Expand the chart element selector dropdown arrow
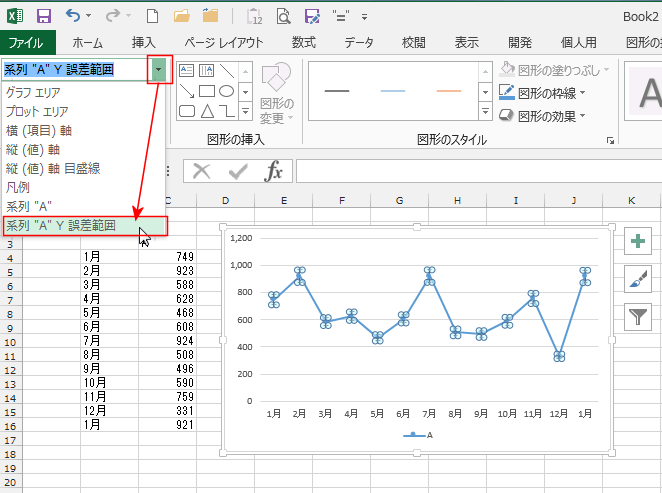The image size is (662, 493). (x=159, y=69)
